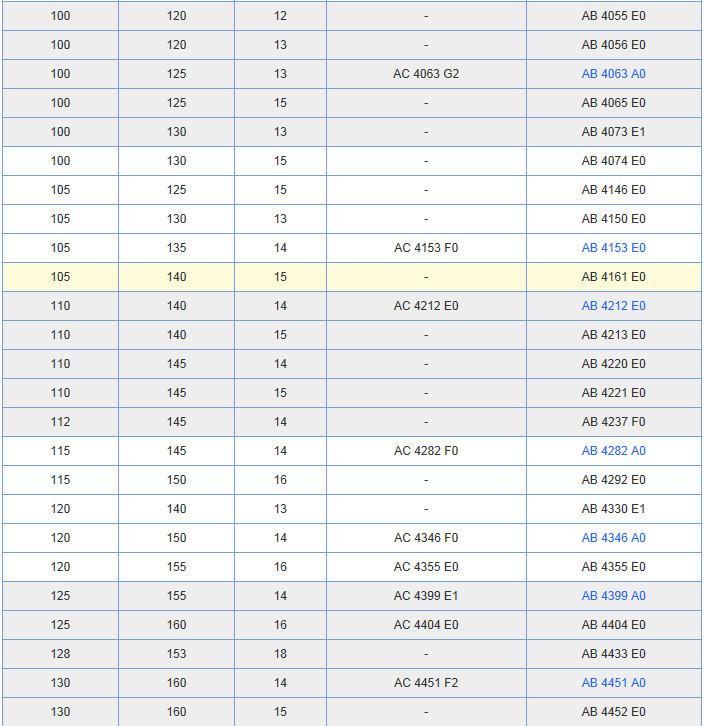Click the AB 4451 A0 link
This screenshot has height=726, width=704.
click(x=613, y=683)
